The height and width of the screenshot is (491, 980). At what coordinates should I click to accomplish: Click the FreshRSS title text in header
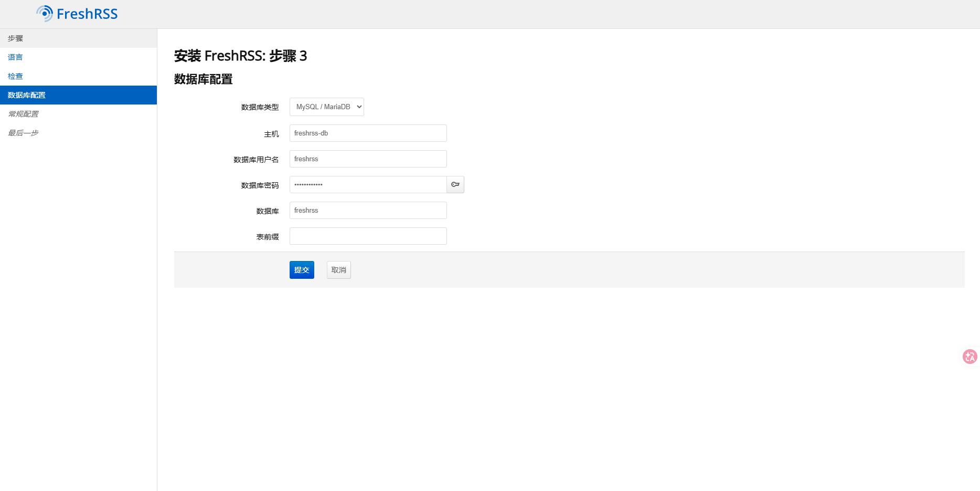tap(87, 14)
